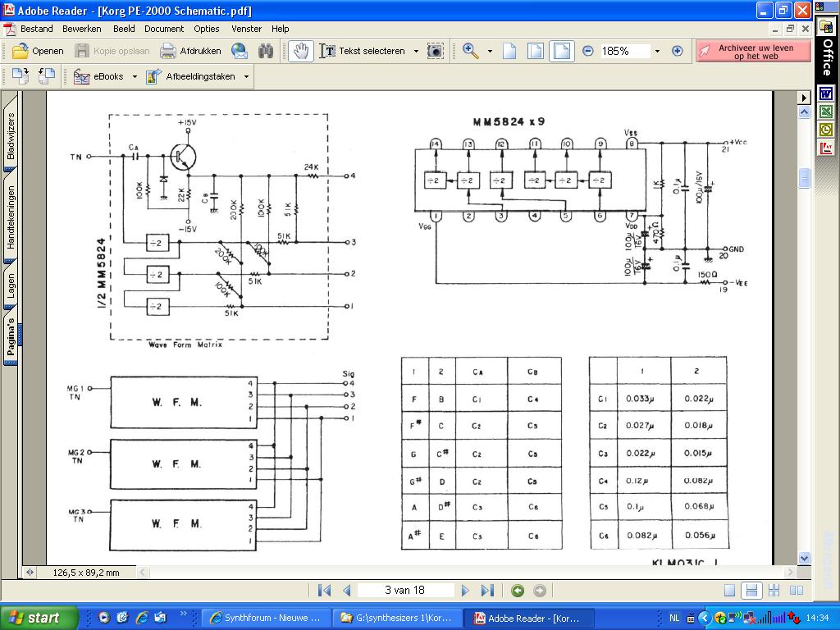Select single page layout
The width and height of the screenshot is (840, 630).
tap(729, 591)
